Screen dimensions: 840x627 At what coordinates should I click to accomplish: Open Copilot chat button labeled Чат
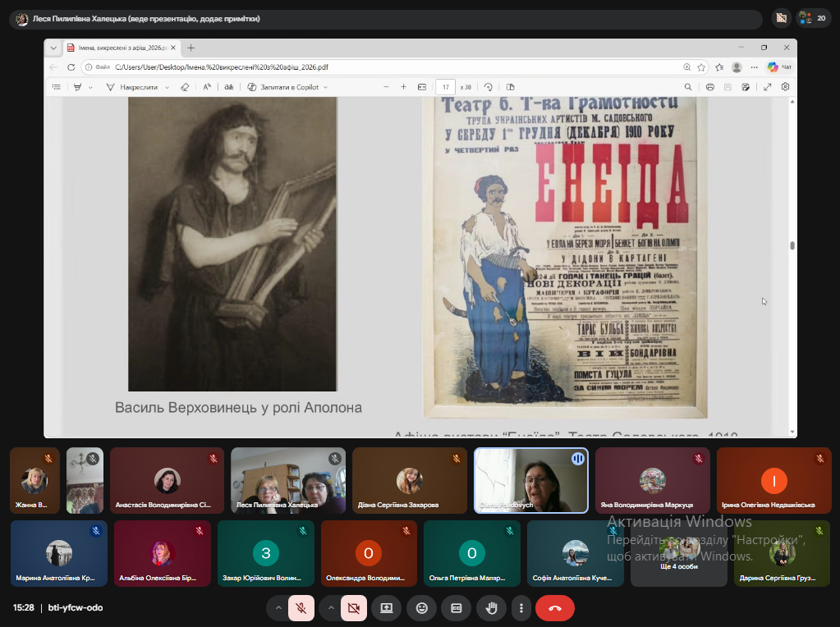779,67
